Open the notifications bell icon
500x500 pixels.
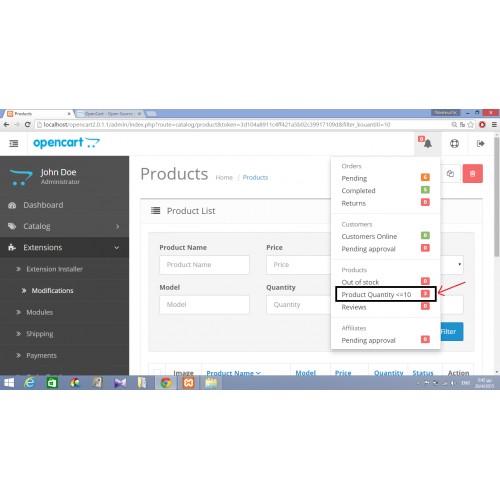(427, 143)
